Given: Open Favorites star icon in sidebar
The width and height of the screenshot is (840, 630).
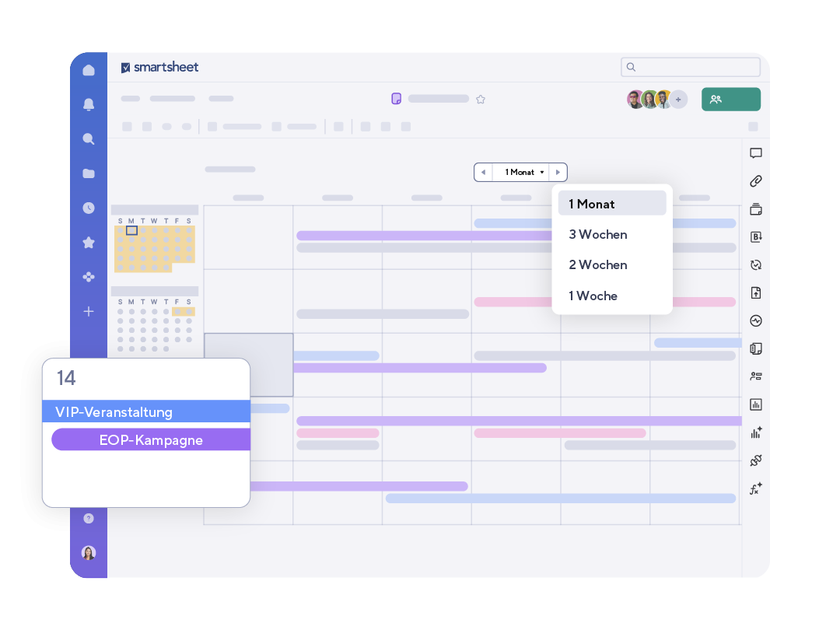Looking at the screenshot, I should point(89,243).
